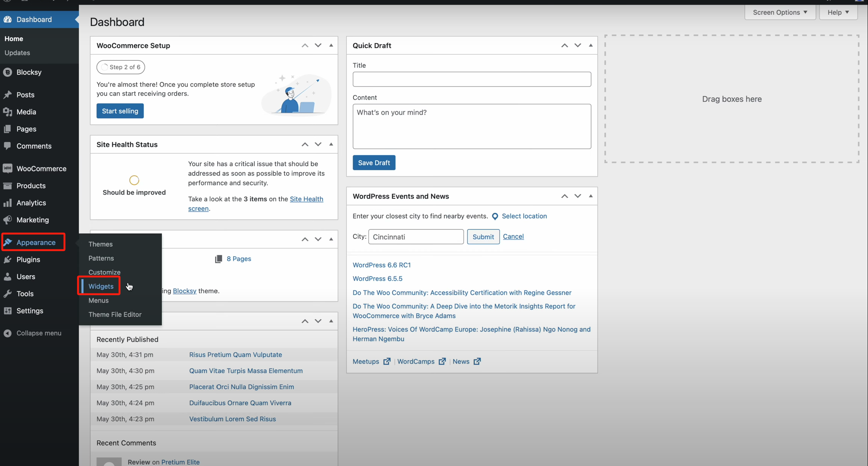Open Posts via the pin icon
The width and height of the screenshot is (868, 466).
pyautogui.click(x=8, y=95)
